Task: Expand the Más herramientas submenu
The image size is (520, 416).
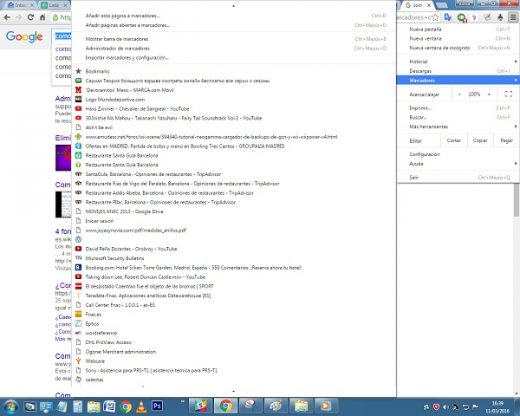Action: click(x=458, y=126)
